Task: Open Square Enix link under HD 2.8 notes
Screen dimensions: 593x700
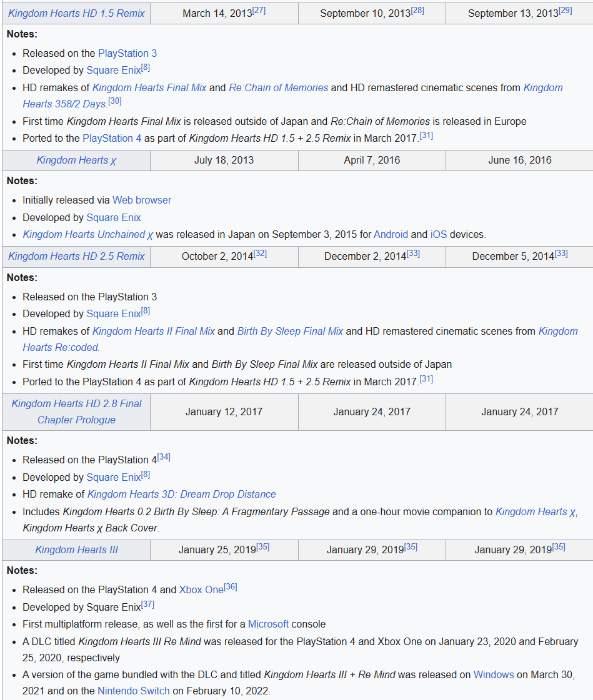Action: click(114, 478)
